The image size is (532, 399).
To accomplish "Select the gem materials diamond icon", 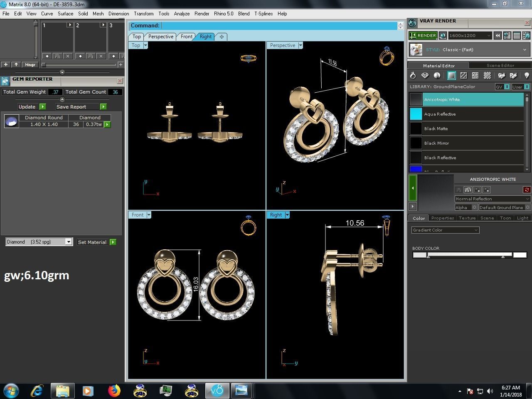I will (425, 75).
